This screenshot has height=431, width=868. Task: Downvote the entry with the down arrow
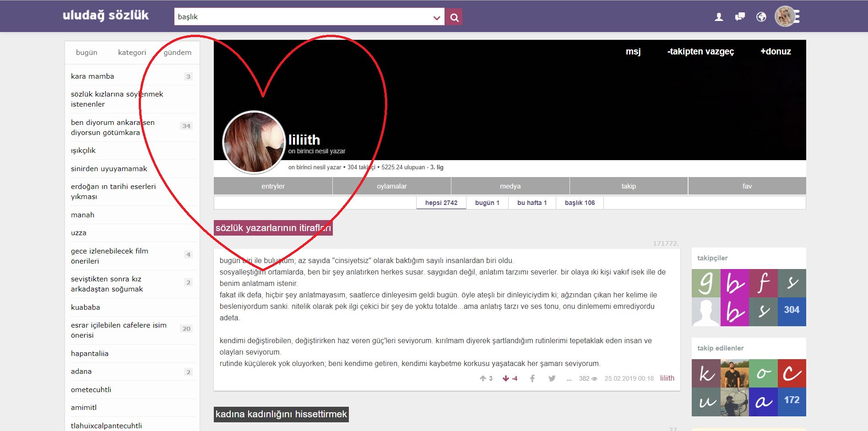tap(506, 378)
